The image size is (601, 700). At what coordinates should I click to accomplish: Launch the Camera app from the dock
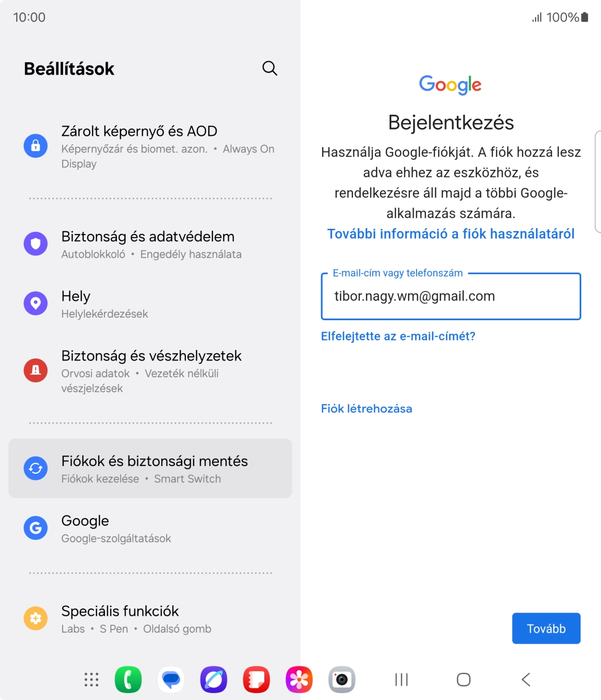pyautogui.click(x=342, y=680)
